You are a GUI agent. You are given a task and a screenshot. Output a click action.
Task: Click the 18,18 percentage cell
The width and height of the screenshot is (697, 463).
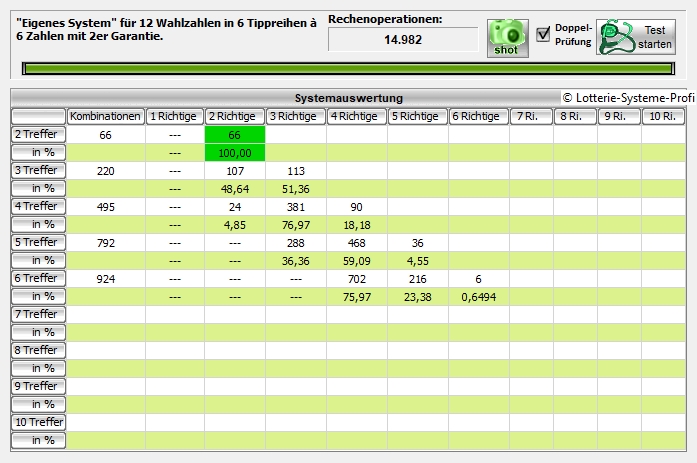(x=357, y=225)
